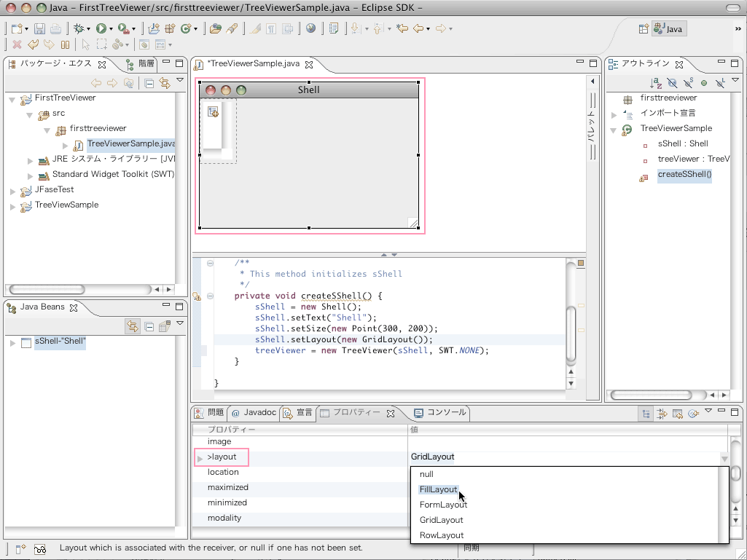Click the Next Annotation arrow icon
The image size is (747, 560).
[356, 28]
